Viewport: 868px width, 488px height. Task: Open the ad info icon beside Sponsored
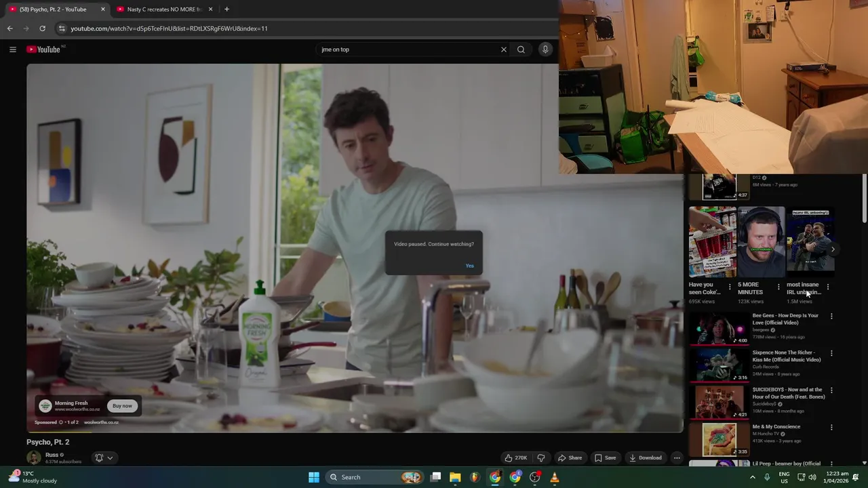60,422
